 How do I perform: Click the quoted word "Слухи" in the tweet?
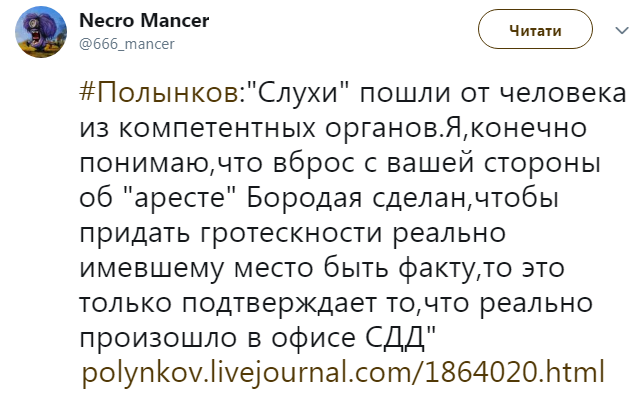pos(299,93)
